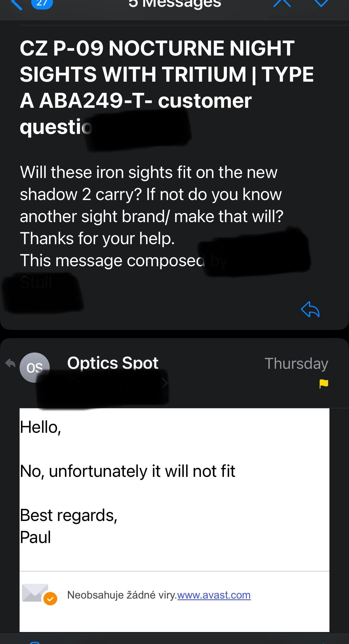Tap the blue reply arrow icon
Screen dimensions: 349x644
(x=310, y=309)
